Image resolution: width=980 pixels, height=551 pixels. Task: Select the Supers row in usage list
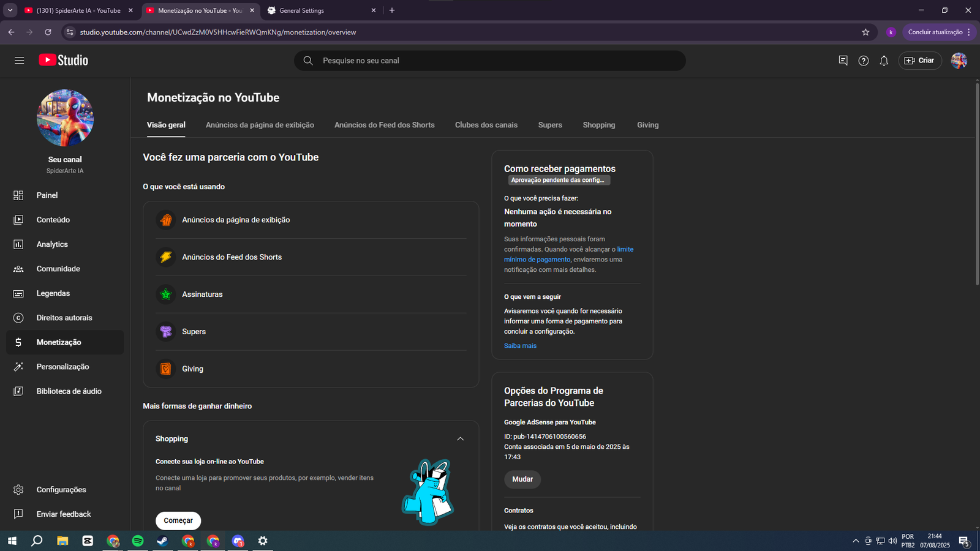311,332
